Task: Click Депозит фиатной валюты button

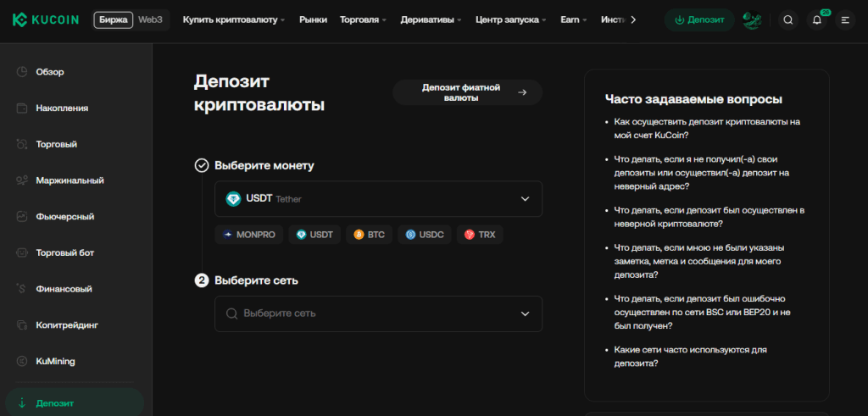Action: [x=467, y=92]
